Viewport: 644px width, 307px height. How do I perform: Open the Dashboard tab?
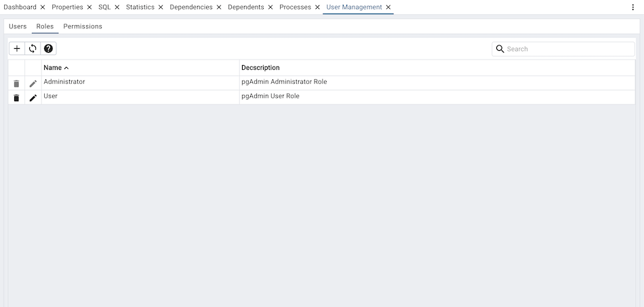coord(20,7)
